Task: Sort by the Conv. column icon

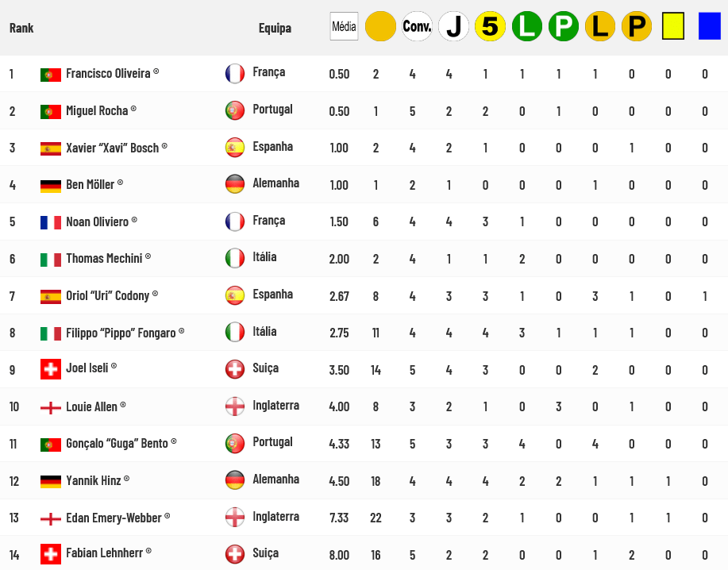Action: (x=417, y=26)
